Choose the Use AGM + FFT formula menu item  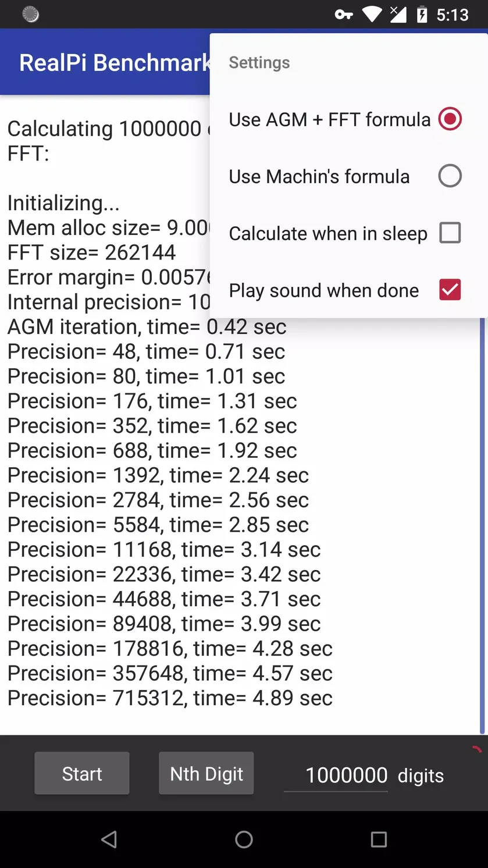(x=348, y=119)
